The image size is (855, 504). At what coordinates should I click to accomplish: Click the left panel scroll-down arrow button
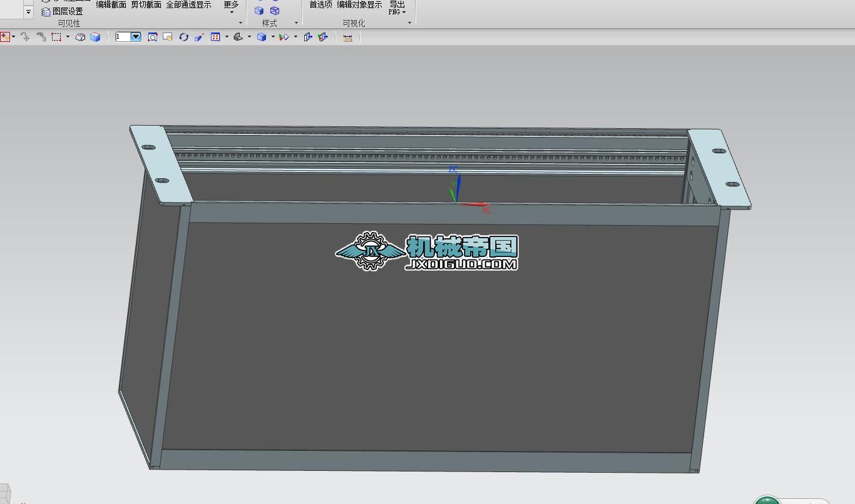pos(28,12)
